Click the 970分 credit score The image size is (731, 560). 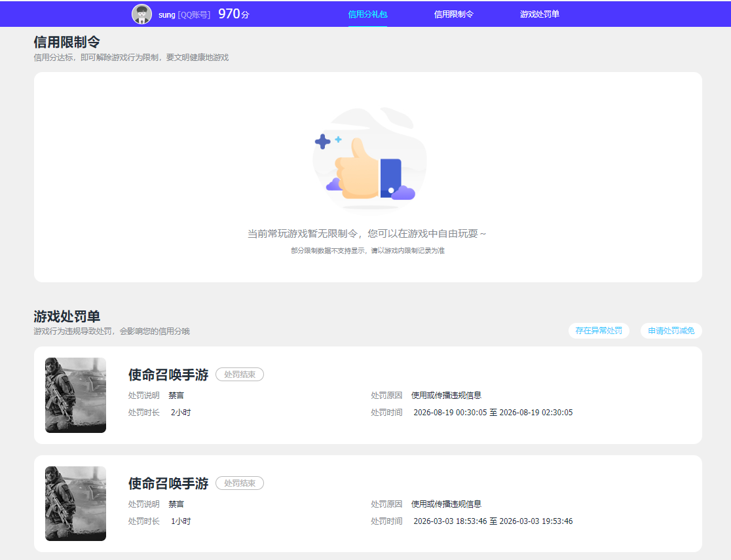pos(234,14)
